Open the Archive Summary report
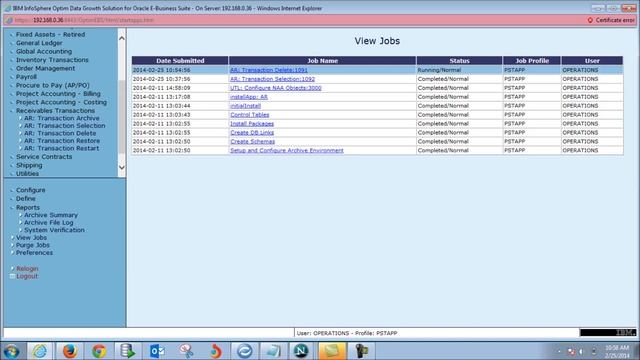Screen dimensions: 640x360 coord(51,215)
